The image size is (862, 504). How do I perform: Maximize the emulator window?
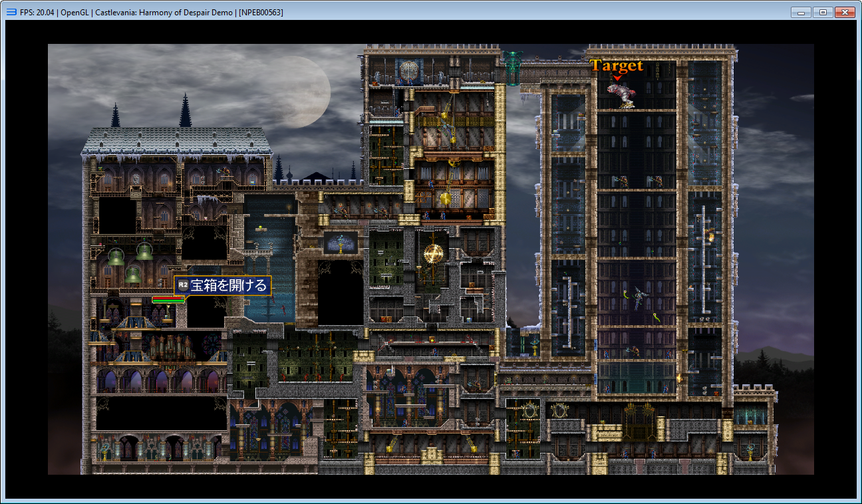823,12
